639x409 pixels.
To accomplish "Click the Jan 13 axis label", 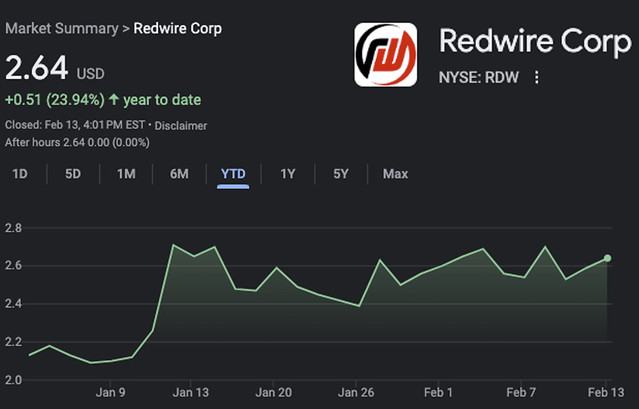I will 190,393.
